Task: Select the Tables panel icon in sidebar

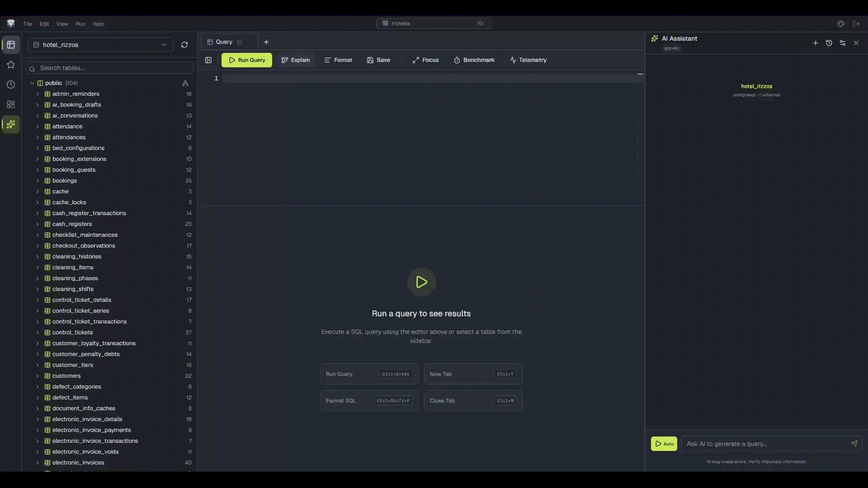Action: (x=10, y=45)
